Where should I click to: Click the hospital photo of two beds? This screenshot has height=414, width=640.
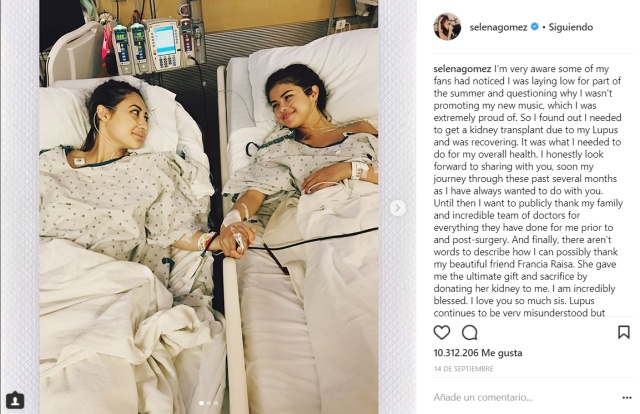(209, 207)
